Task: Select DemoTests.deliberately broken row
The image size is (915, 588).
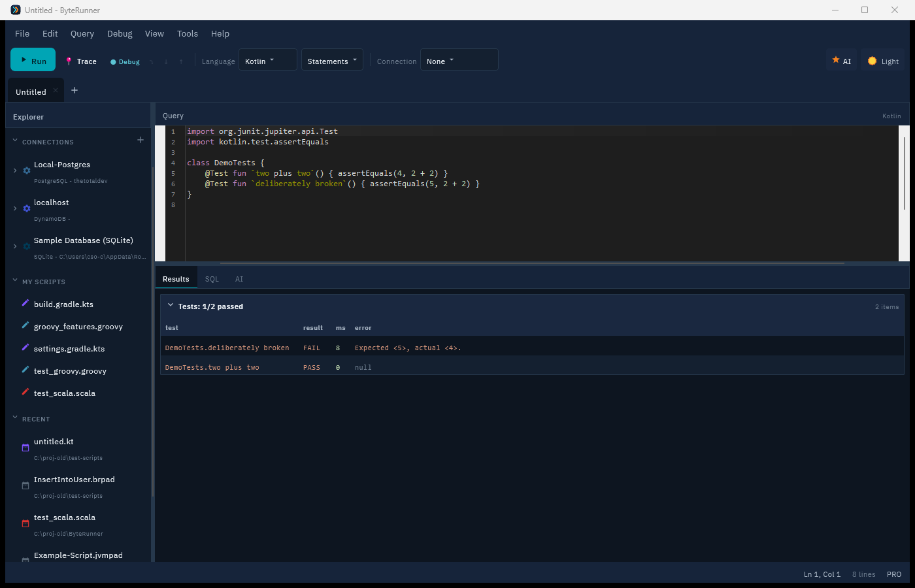Action: pyautogui.click(x=532, y=348)
